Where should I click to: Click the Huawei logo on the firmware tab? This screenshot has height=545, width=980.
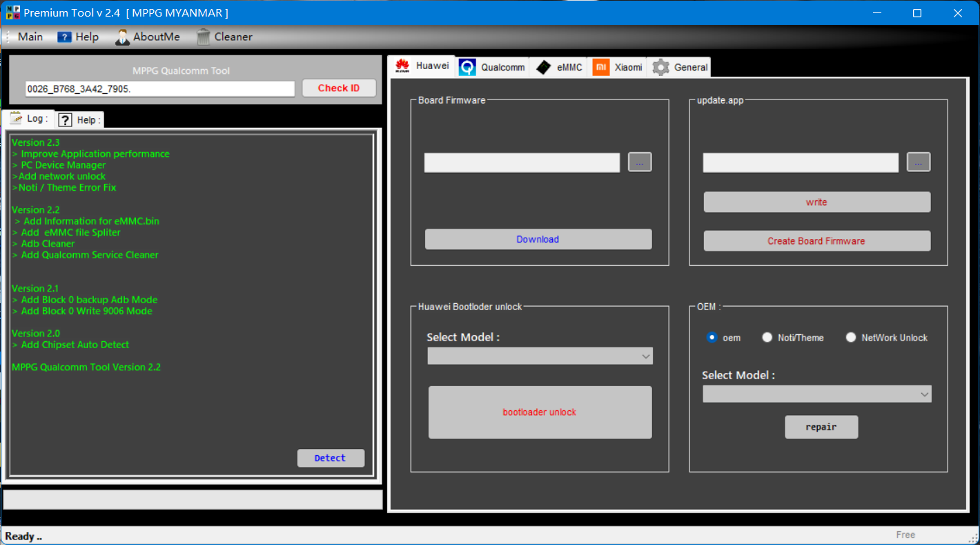point(402,66)
